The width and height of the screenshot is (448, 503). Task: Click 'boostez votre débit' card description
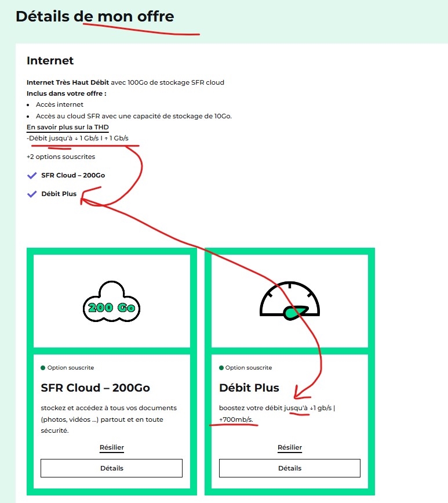tap(277, 414)
